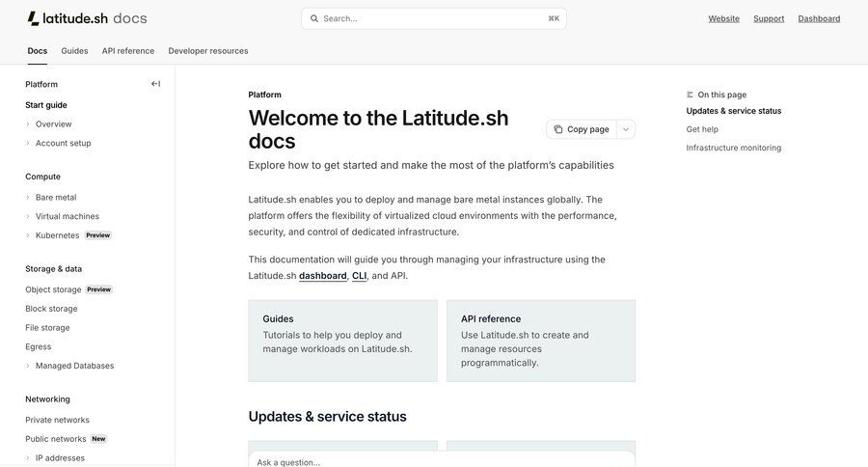Open the Copy page dropdown arrow
Screen dimensions: 868x467
[626, 129]
